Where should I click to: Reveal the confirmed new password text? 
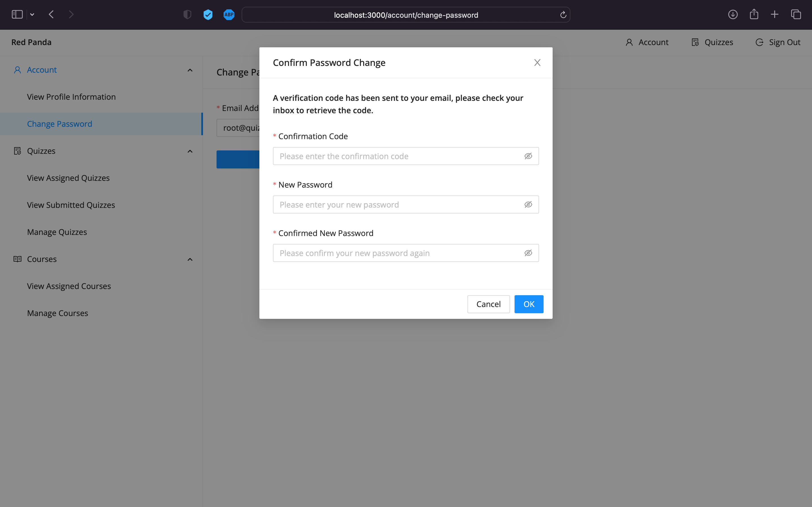528,253
